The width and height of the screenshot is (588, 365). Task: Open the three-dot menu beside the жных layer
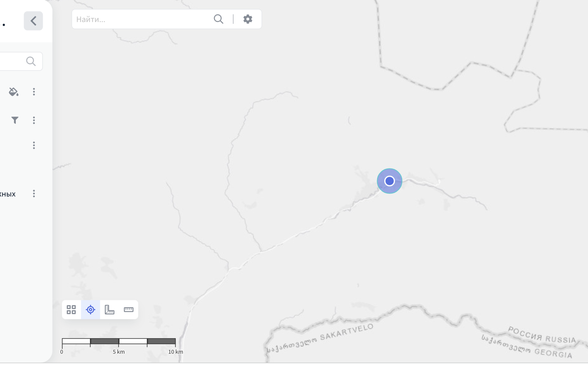(34, 194)
